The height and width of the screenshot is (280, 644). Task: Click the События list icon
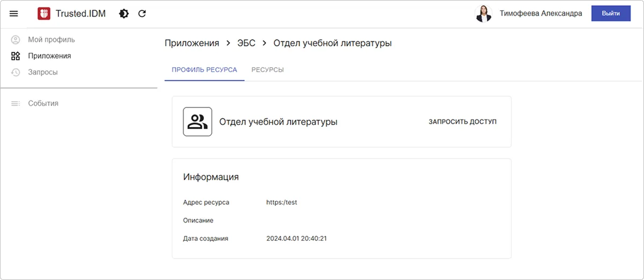pyautogui.click(x=16, y=103)
